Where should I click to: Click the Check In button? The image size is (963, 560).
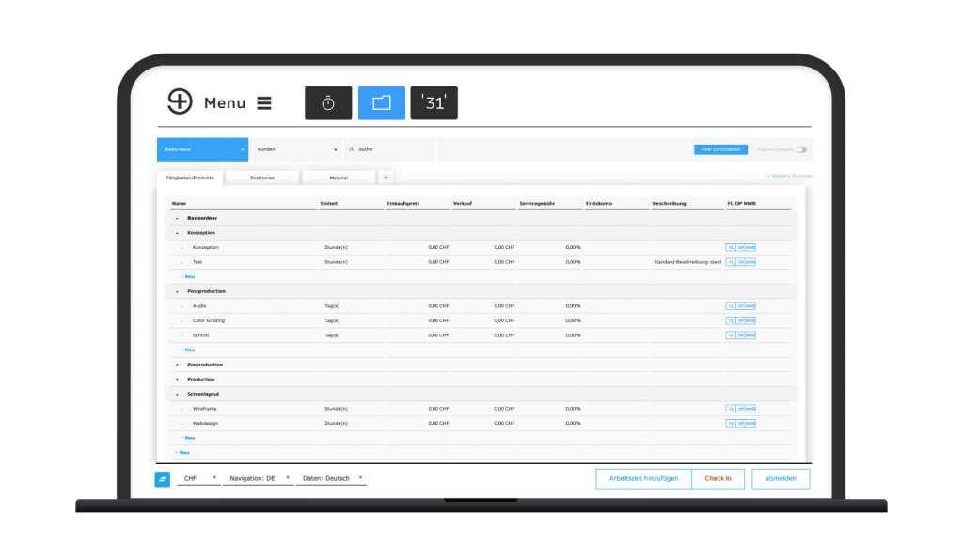click(718, 479)
